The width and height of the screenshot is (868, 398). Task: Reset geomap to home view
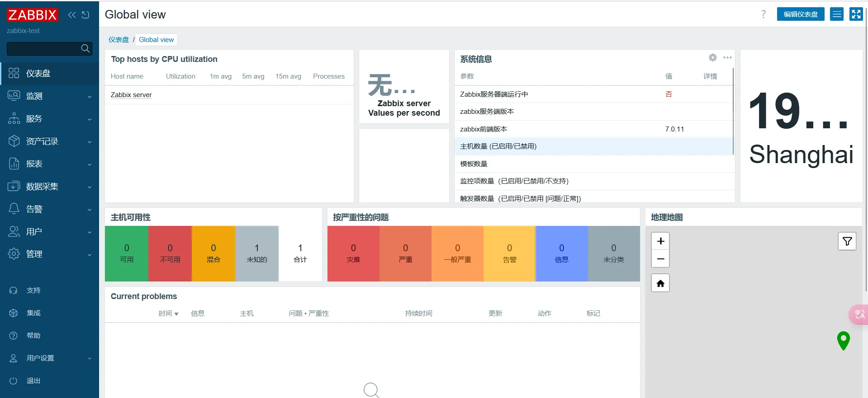pyautogui.click(x=660, y=283)
